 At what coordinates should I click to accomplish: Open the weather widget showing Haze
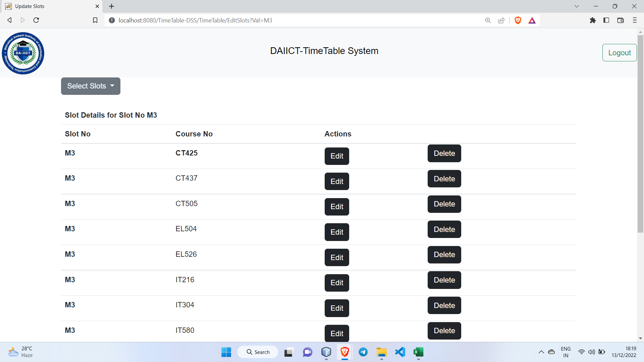click(20, 352)
